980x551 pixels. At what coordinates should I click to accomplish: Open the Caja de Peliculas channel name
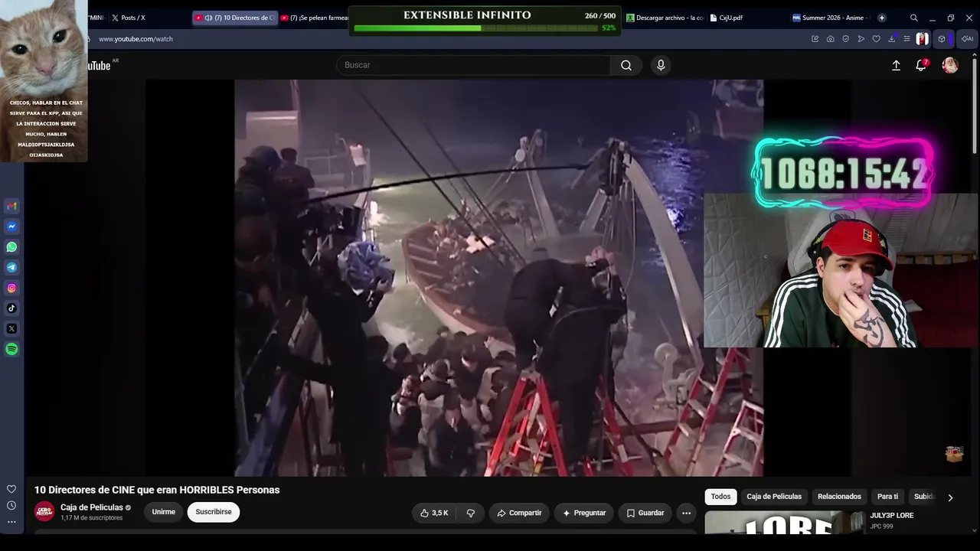(92, 507)
